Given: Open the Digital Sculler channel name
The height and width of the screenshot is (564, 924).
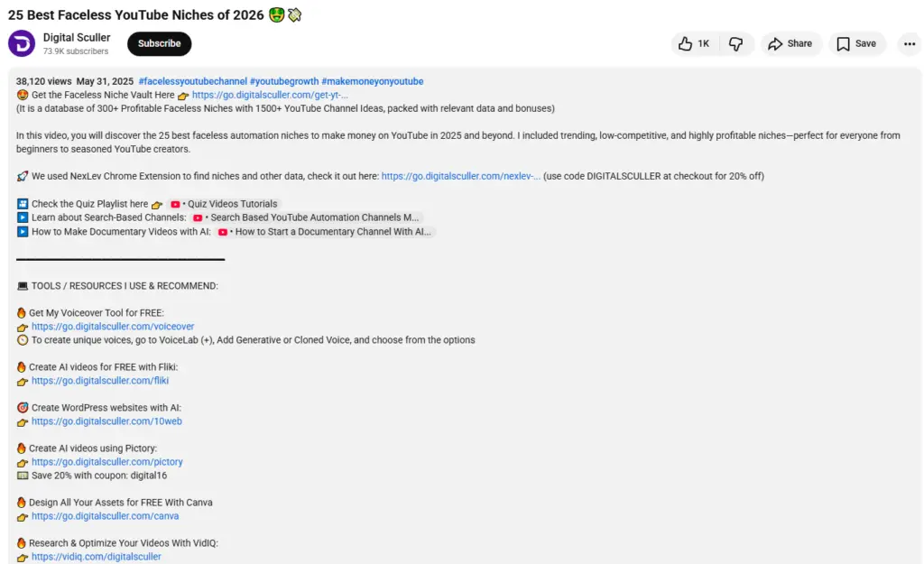Looking at the screenshot, I should pyautogui.click(x=77, y=37).
